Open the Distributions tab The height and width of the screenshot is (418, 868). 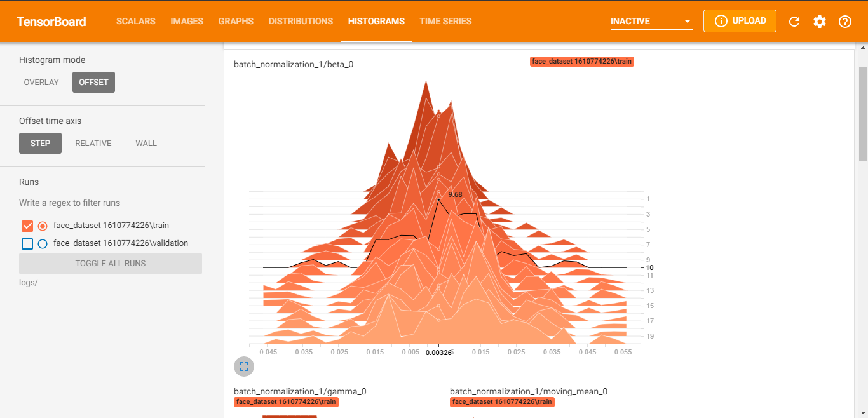pos(301,22)
